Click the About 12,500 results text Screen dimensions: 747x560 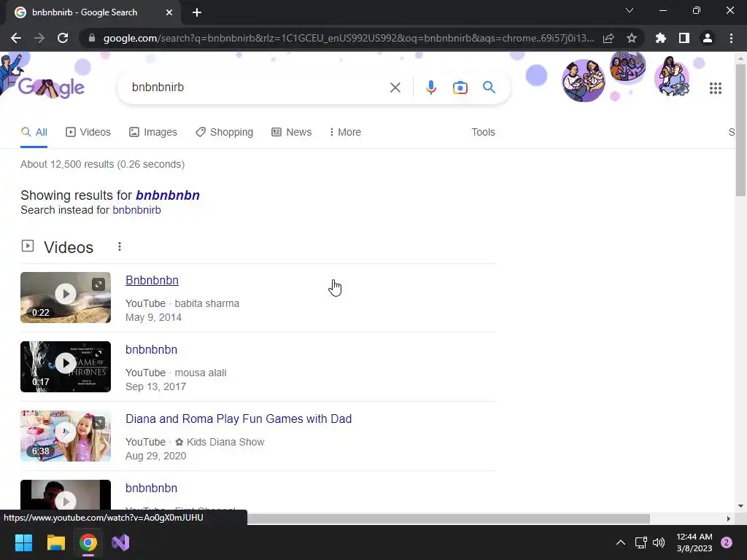tap(102, 164)
